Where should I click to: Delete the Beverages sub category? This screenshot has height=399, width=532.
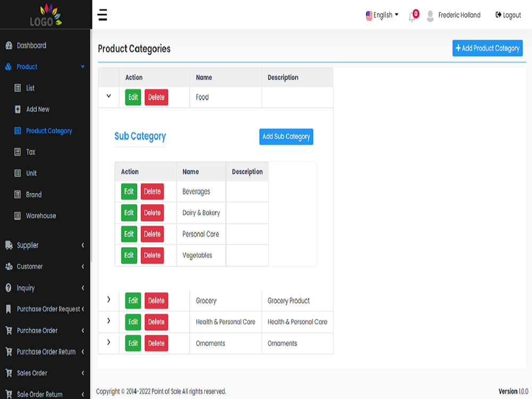click(x=152, y=192)
